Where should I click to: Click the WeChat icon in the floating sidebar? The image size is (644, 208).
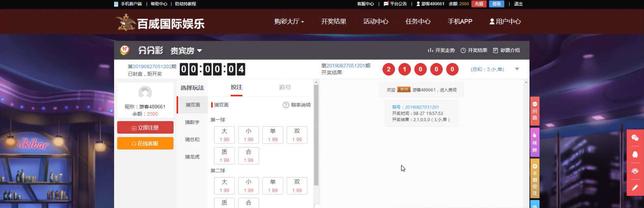pyautogui.click(x=635, y=138)
